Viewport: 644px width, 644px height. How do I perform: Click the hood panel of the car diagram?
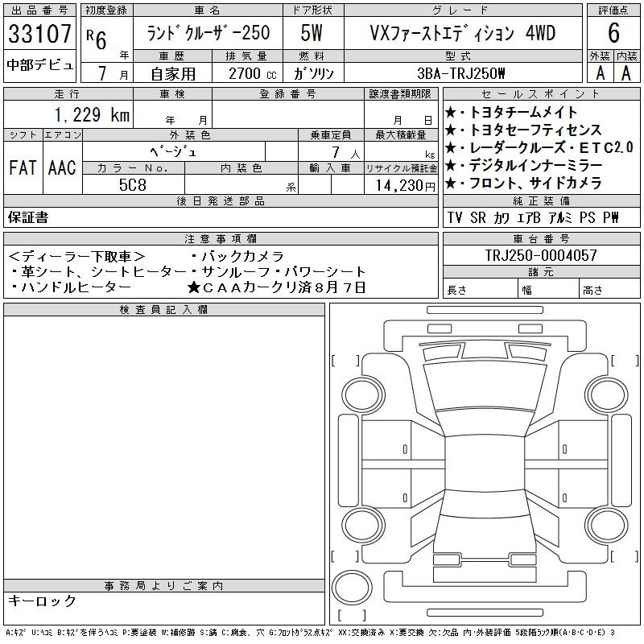(x=485, y=385)
